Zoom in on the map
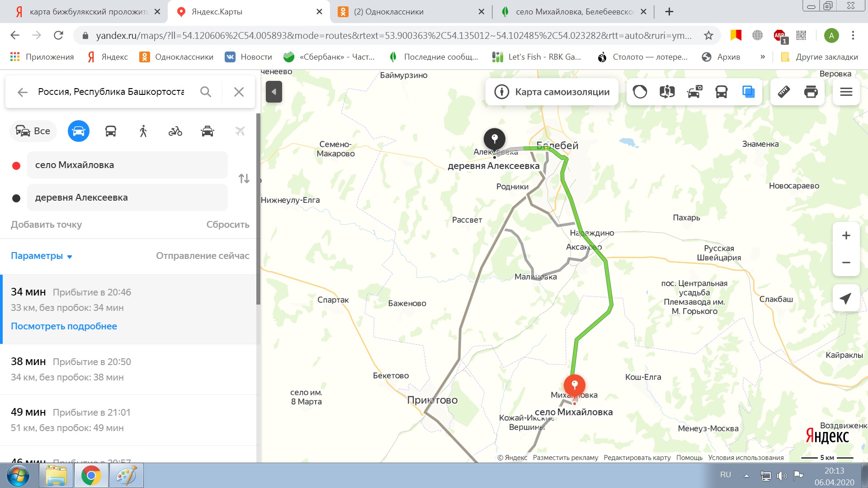Screen dimensions: 868x488 (846, 235)
